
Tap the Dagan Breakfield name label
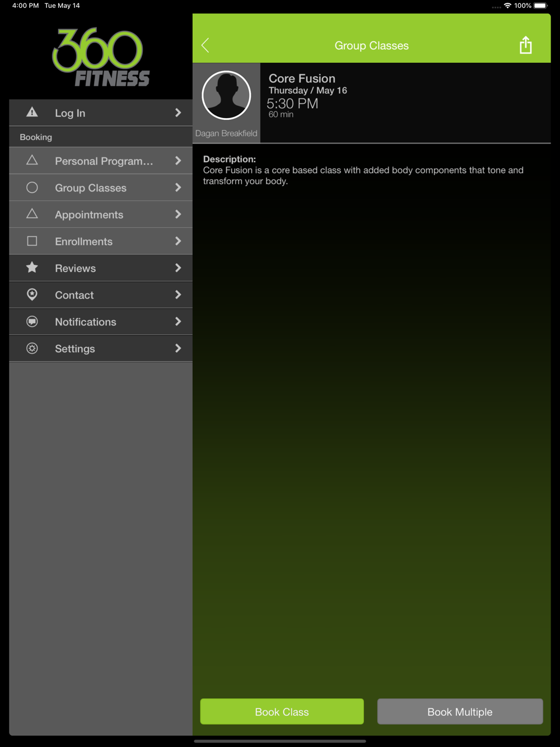click(x=226, y=133)
